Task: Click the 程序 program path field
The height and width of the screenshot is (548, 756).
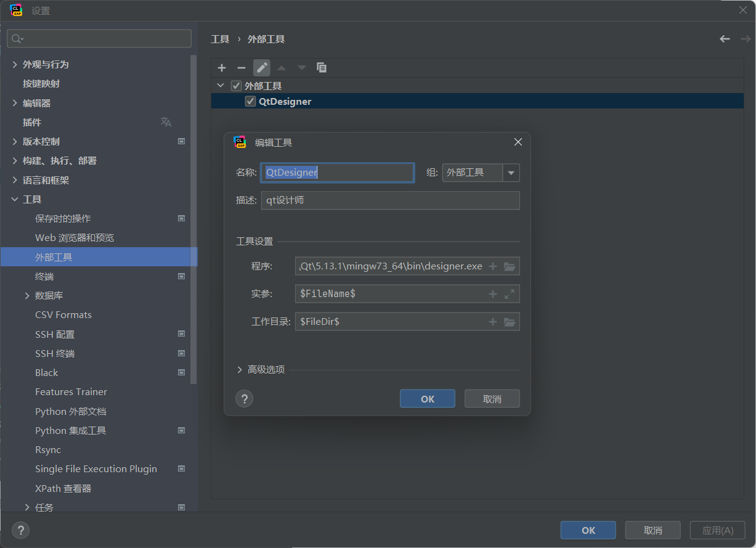Action: (407, 266)
